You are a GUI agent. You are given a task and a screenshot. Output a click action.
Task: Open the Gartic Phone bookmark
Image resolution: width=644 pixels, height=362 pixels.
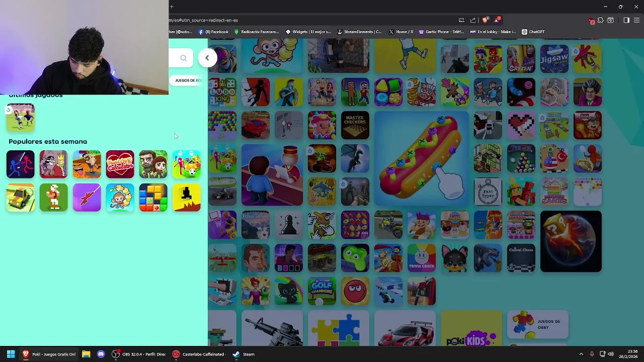441,32
